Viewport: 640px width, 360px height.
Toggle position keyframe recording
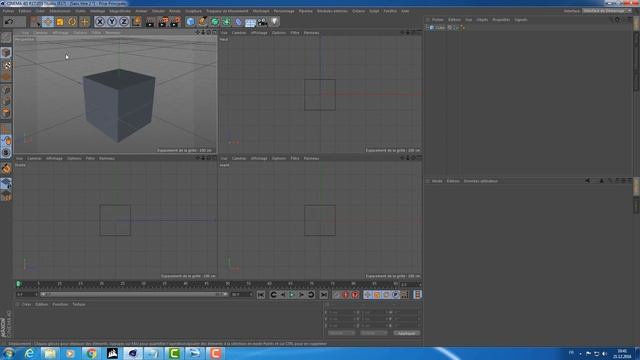(x=367, y=295)
